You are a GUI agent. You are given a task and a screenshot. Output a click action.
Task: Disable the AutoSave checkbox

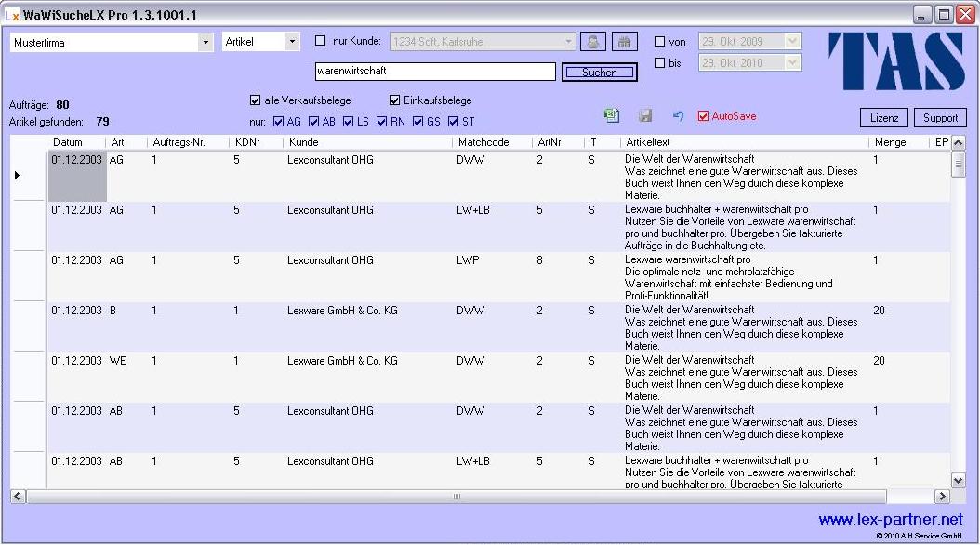pos(703,116)
